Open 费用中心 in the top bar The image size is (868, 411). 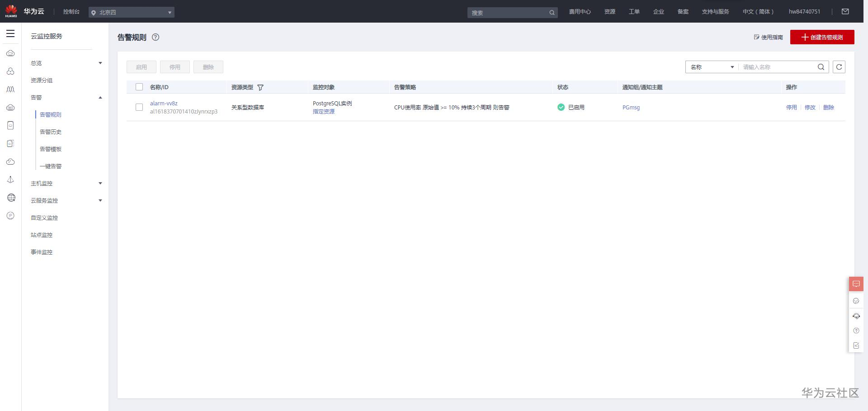tap(580, 12)
